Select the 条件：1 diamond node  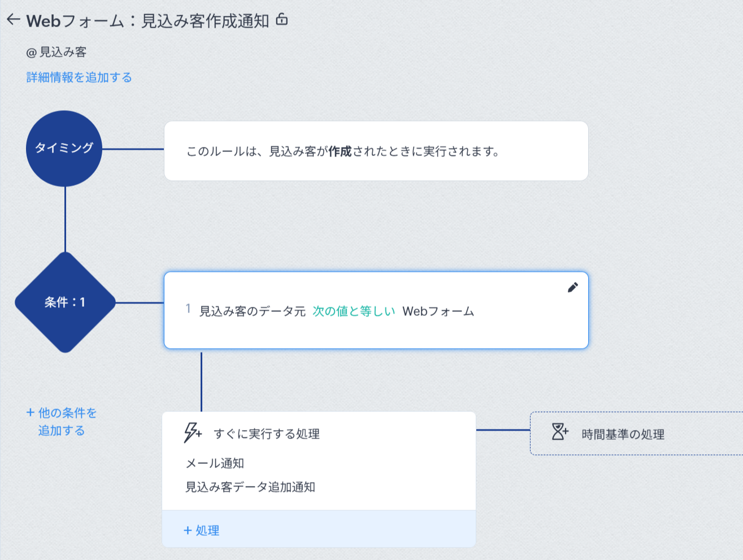pyautogui.click(x=65, y=302)
